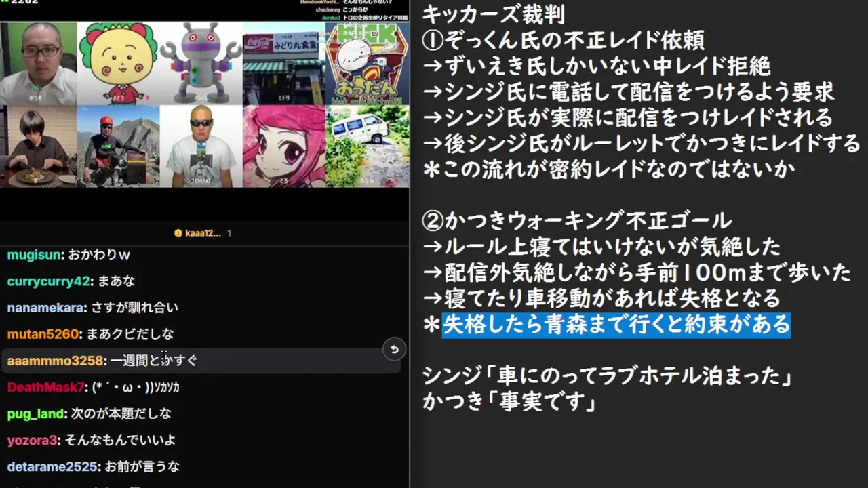
Task: Select the みどり丸食堂 storefront thumbnail
Action: point(283,64)
